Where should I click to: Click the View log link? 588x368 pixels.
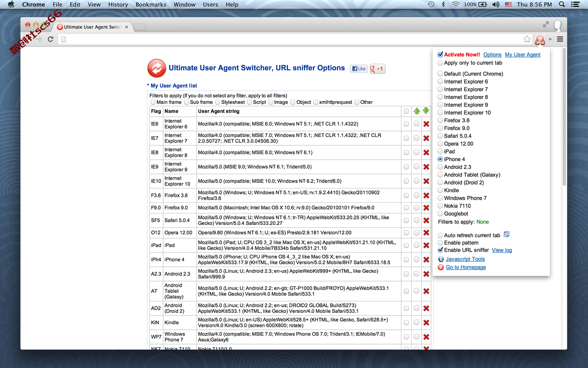[502, 250]
